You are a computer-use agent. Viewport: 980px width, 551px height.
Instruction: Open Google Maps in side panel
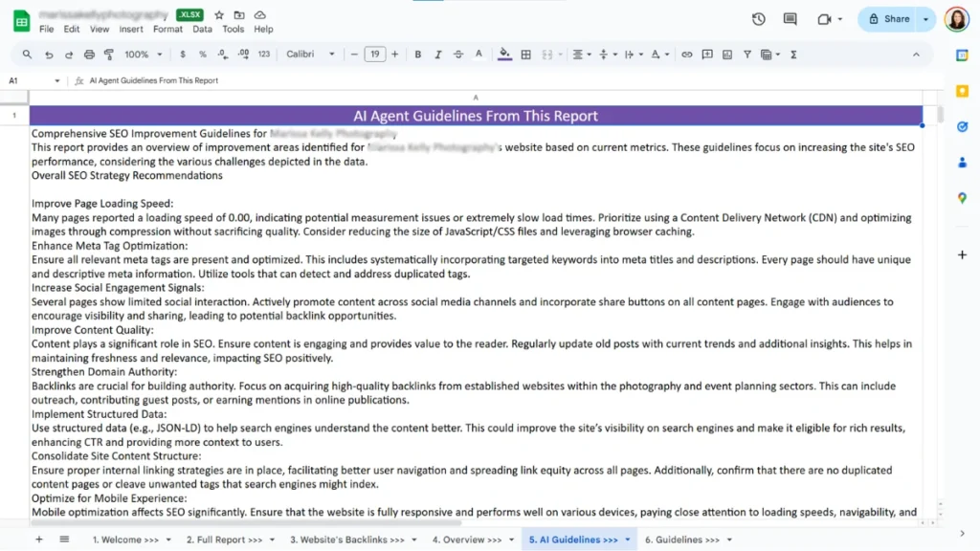click(962, 198)
